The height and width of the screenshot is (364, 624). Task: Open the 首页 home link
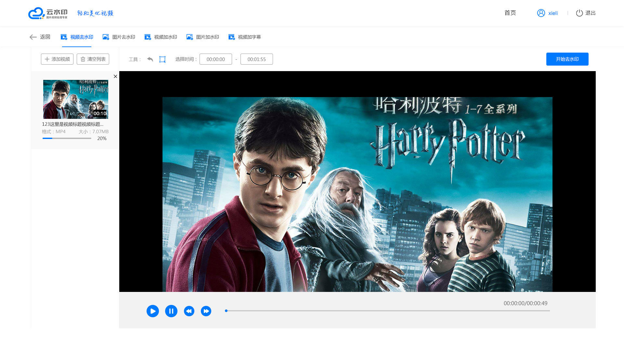click(510, 13)
